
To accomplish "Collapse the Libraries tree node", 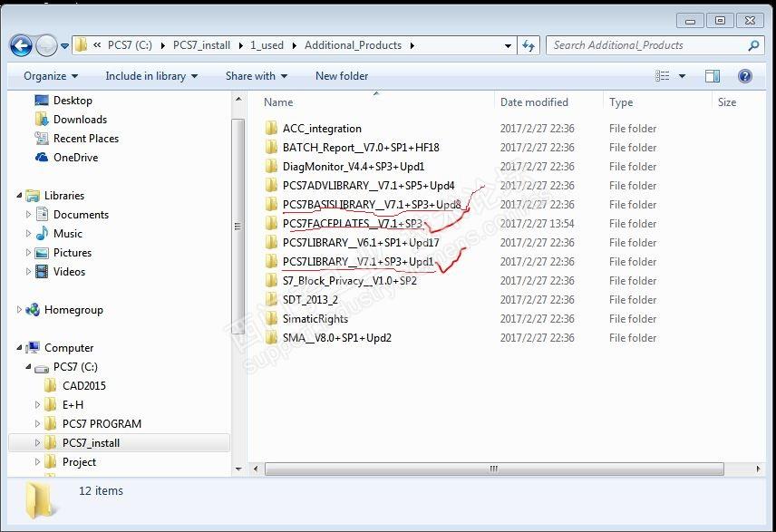I will (19, 196).
